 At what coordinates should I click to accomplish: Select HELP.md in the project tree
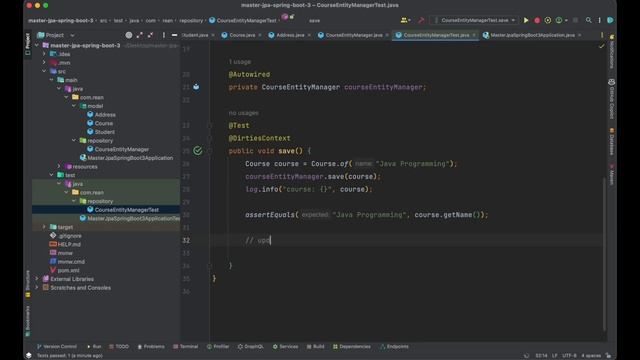69,244
